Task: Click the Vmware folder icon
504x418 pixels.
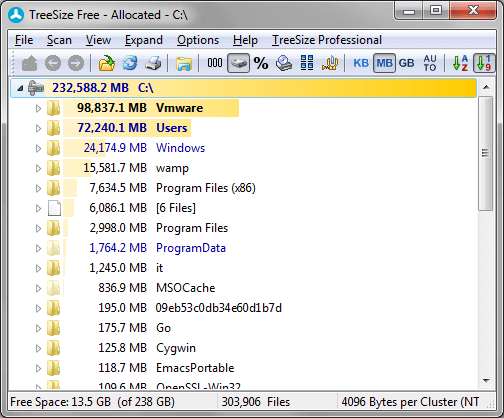Action: [53, 108]
